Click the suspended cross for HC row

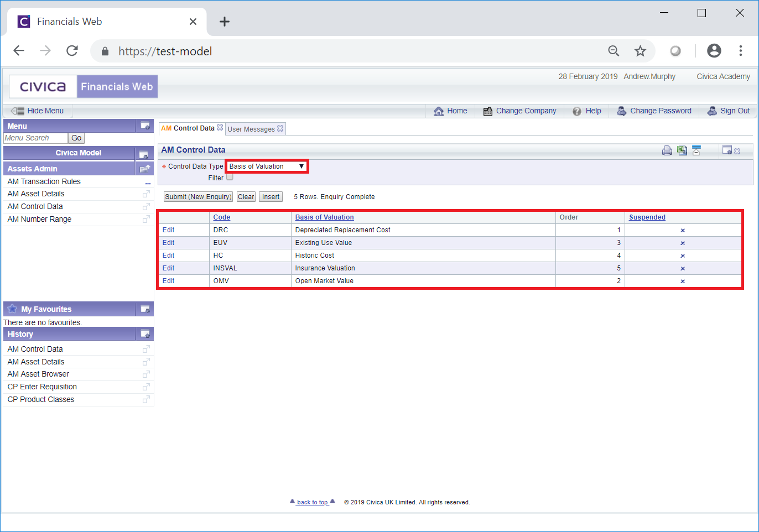coord(683,256)
